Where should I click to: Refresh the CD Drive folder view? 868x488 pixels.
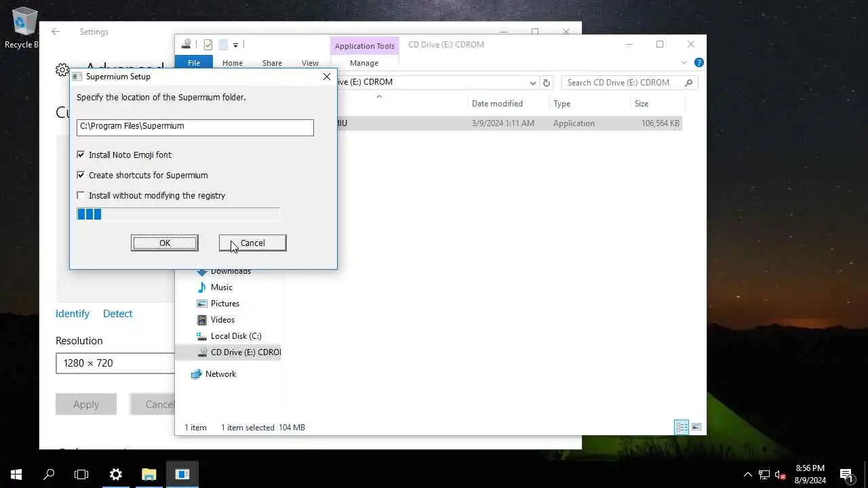click(547, 83)
